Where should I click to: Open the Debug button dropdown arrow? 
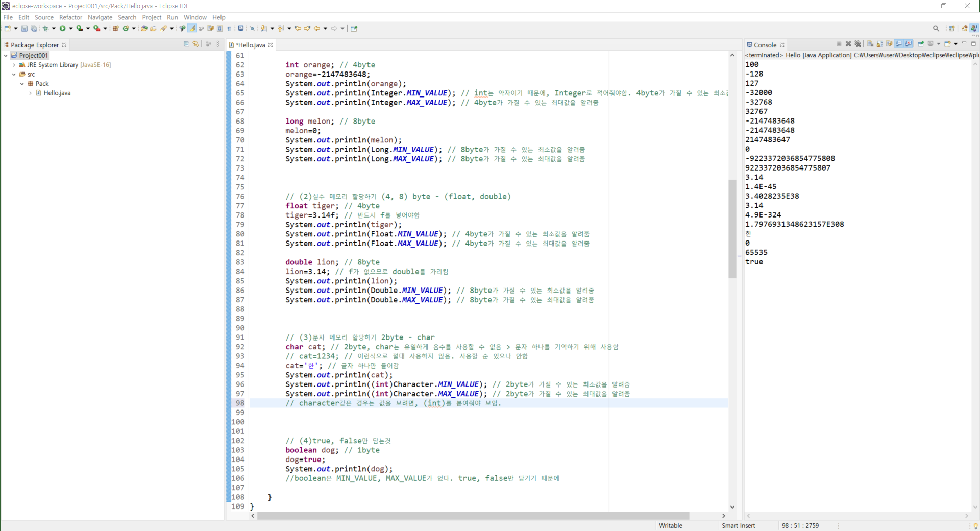pyautogui.click(x=54, y=29)
